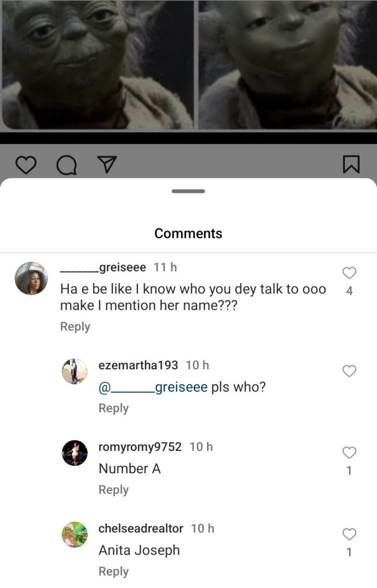Open the post comment bubble icon
377x588 pixels.
(66, 165)
